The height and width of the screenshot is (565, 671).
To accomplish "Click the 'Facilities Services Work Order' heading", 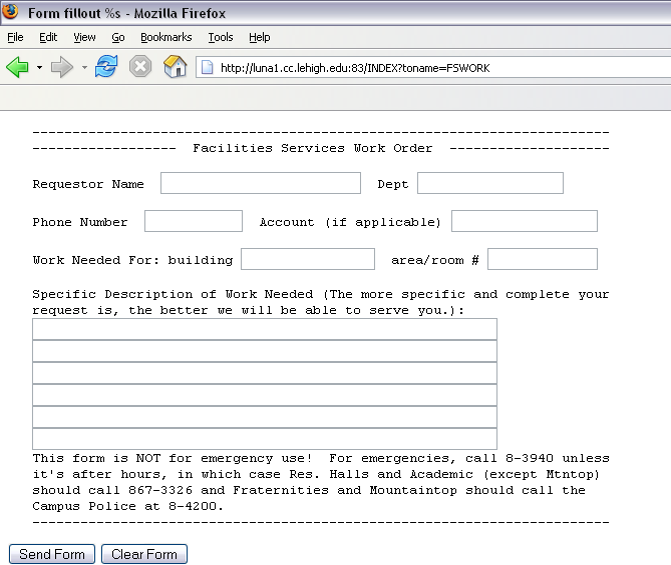I will coord(312,148).
